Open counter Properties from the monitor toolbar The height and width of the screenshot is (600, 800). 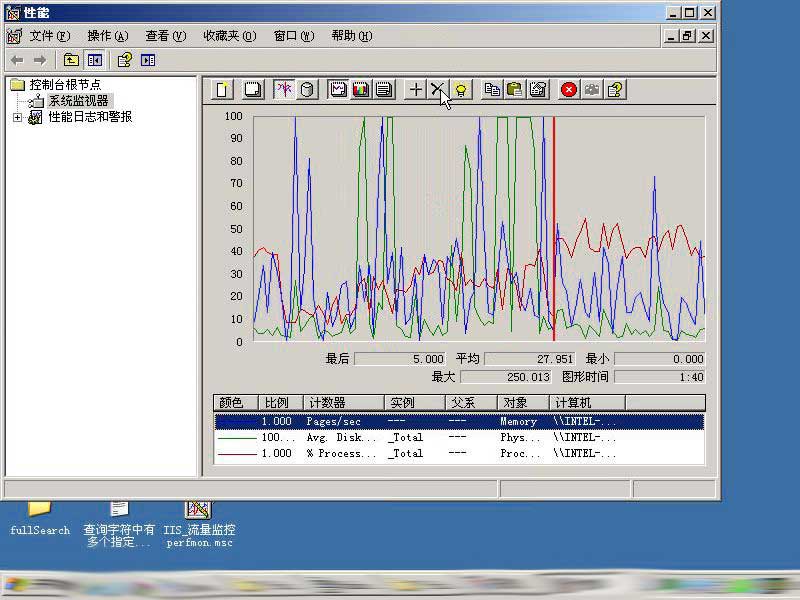click(538, 90)
